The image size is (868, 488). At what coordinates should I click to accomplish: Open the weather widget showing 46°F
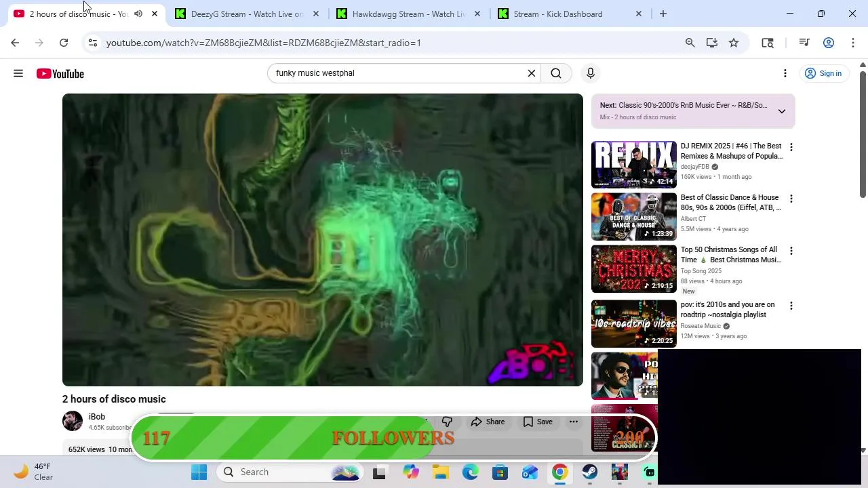pyautogui.click(x=34, y=472)
